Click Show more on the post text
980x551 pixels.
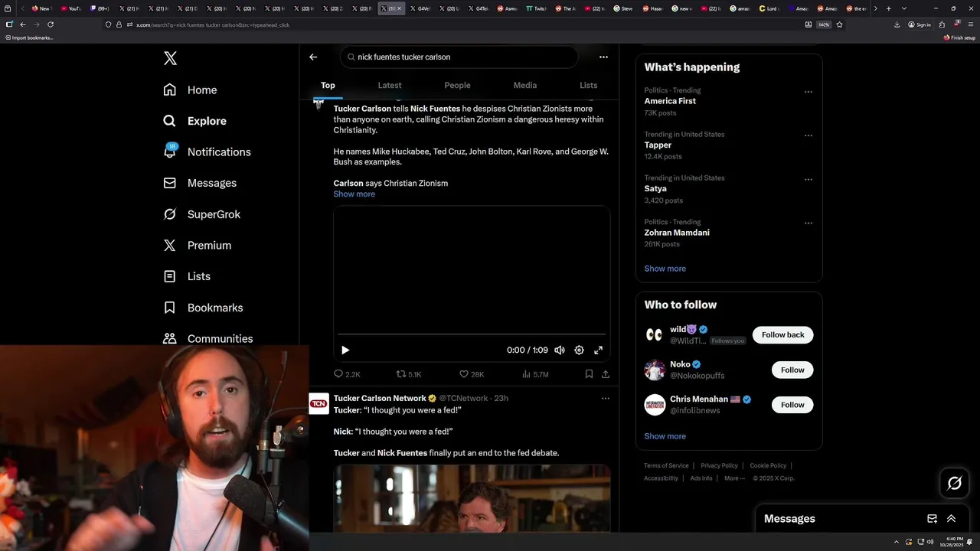(354, 194)
